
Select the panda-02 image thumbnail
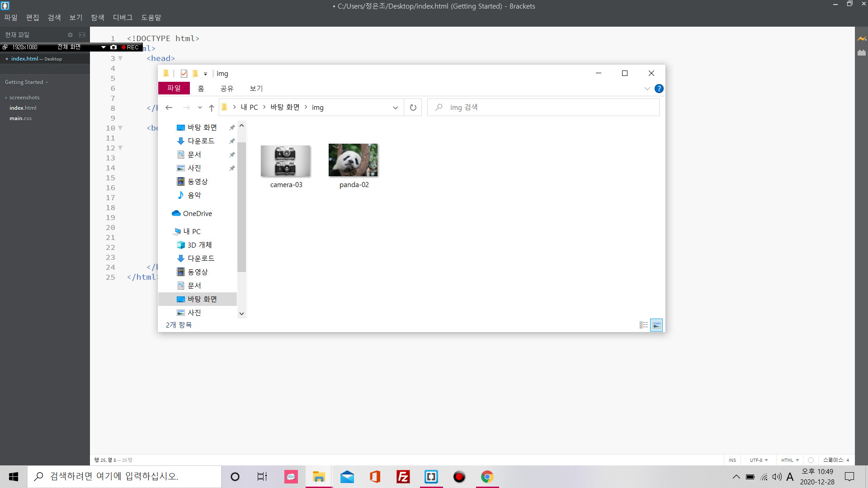click(353, 160)
